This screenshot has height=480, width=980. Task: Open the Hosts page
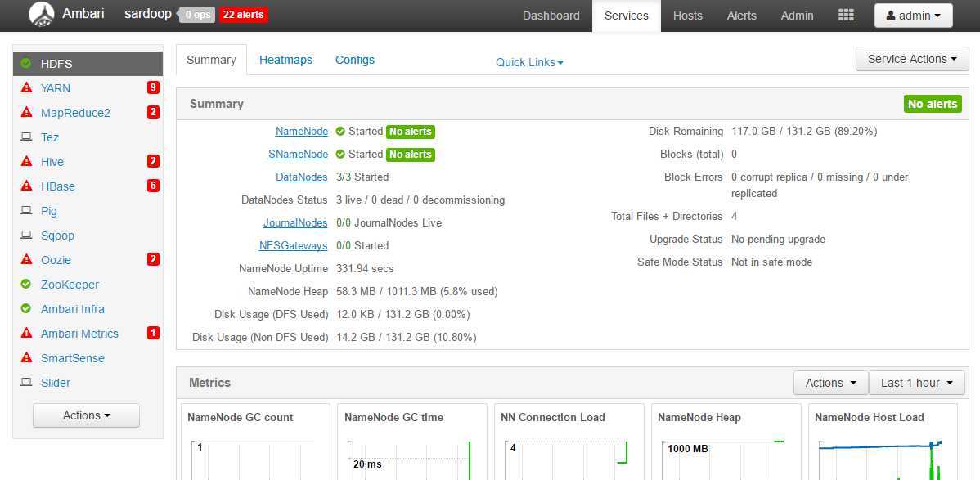(687, 16)
